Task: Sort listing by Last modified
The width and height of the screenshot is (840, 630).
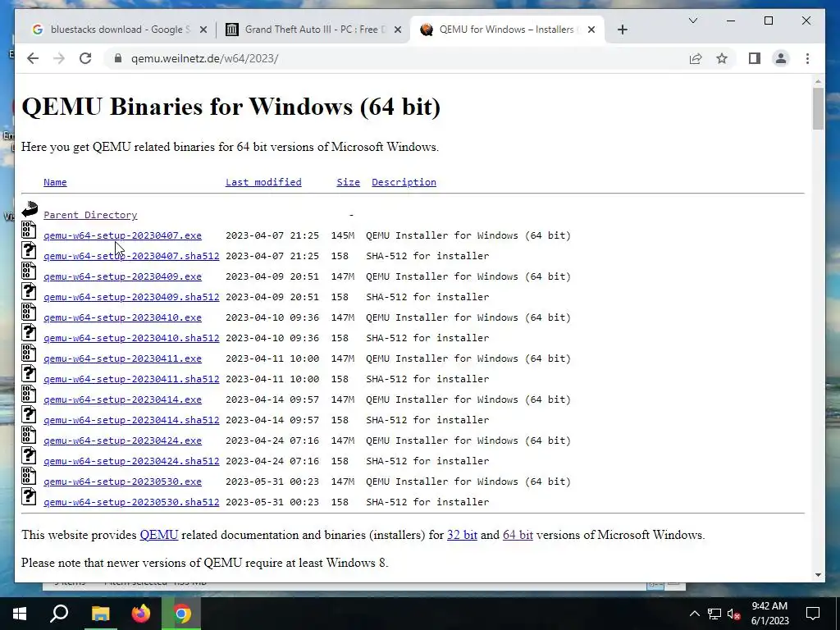Action: (x=263, y=182)
